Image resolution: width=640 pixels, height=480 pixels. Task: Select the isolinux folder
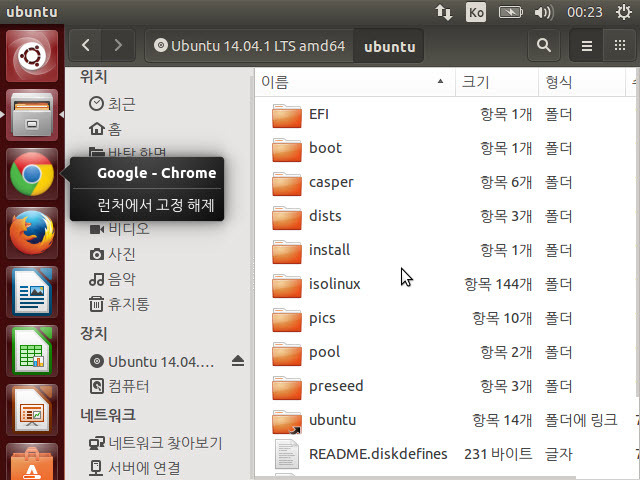pos(334,284)
